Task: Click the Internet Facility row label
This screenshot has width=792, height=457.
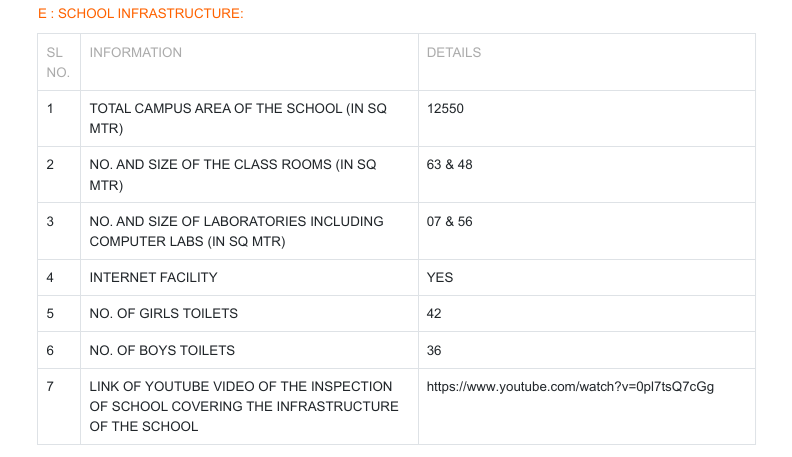Action: [x=153, y=277]
